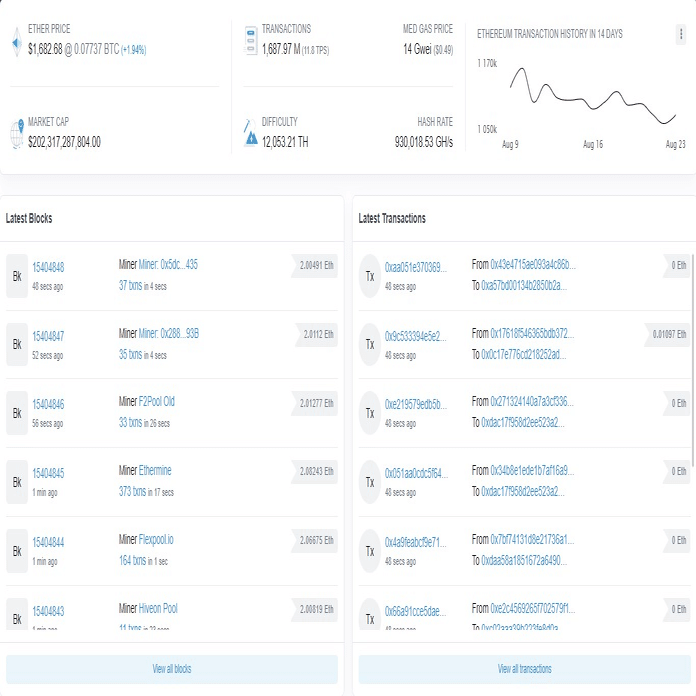Viewport: 696px width, 696px height.
Task: Open transaction 0x051aa0cdc5f64...
Action: [416, 474]
